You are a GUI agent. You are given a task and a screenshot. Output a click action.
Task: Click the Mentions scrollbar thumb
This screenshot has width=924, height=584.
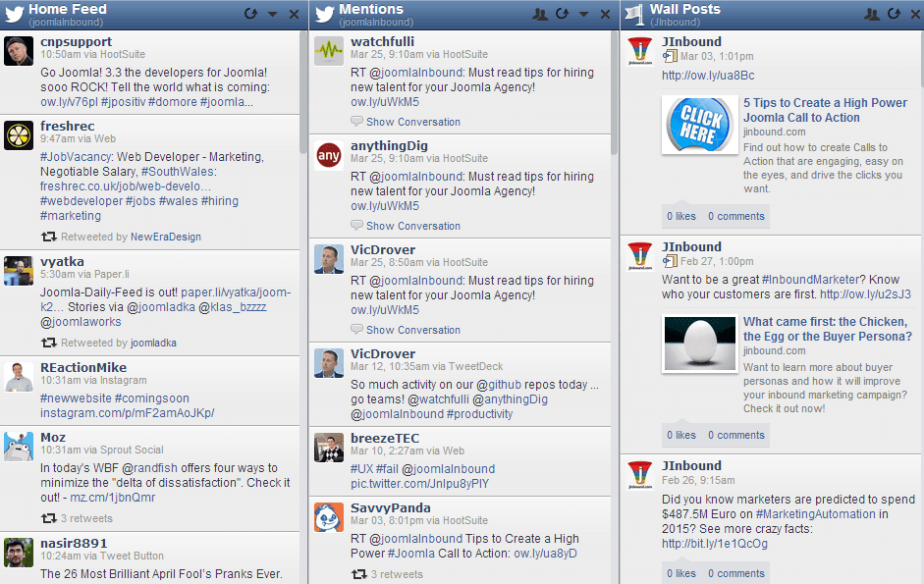[x=614, y=92]
